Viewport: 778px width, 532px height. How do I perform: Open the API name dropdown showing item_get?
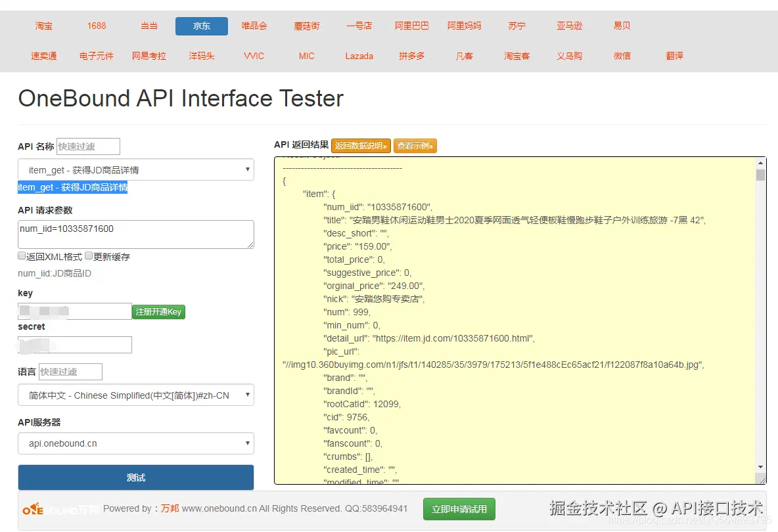pyautogui.click(x=136, y=169)
